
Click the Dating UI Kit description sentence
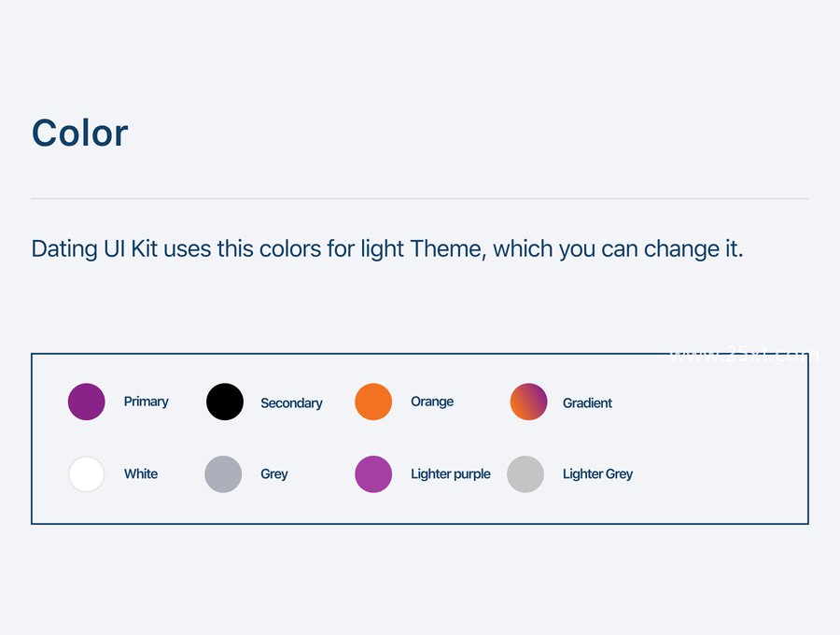coord(387,249)
